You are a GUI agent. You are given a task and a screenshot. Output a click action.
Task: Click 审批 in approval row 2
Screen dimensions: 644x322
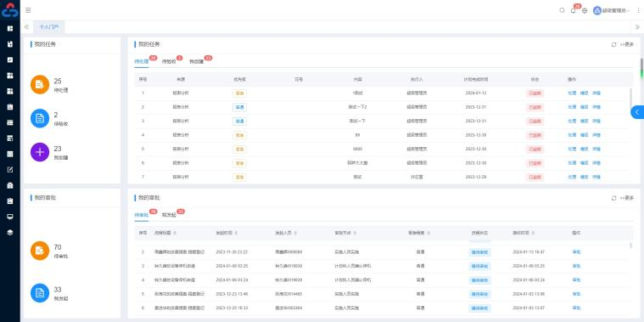[x=576, y=251]
